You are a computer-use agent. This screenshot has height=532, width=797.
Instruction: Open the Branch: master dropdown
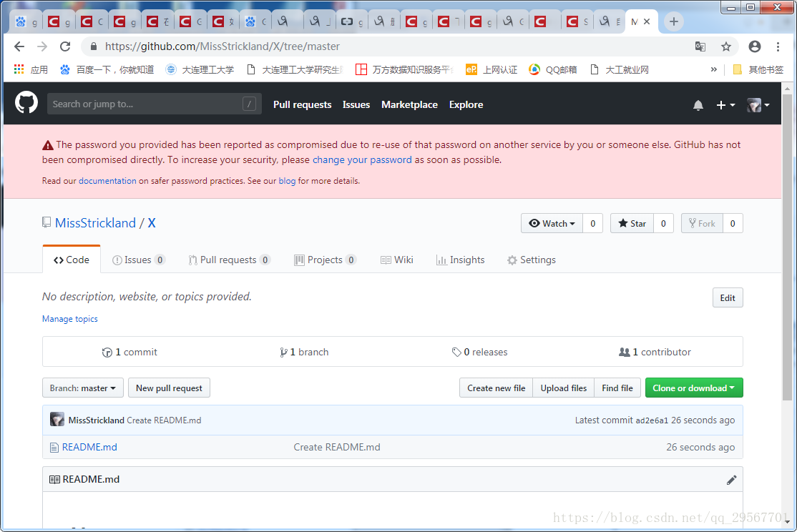pos(83,388)
